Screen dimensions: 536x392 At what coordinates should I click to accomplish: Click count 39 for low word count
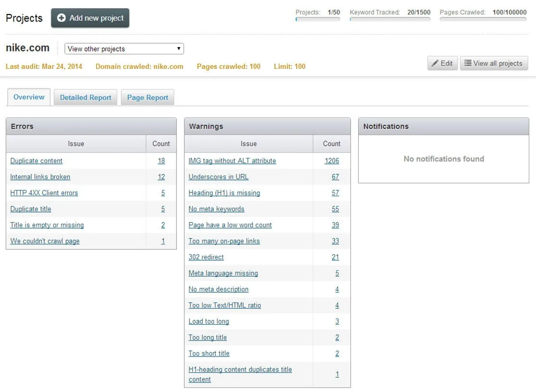(x=336, y=225)
